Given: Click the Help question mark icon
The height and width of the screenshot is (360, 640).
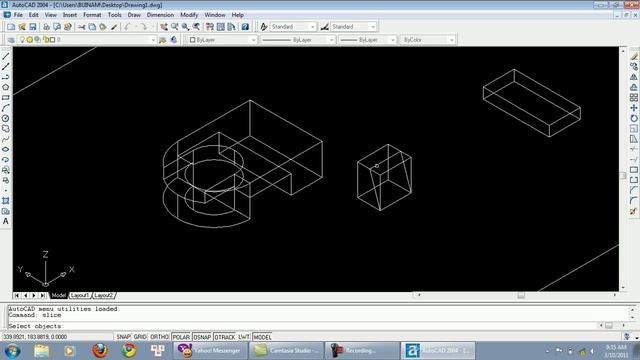Looking at the screenshot, I should [x=245, y=27].
